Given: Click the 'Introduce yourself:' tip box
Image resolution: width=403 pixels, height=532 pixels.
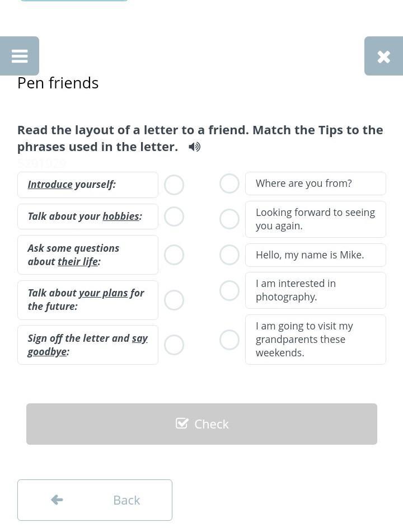Looking at the screenshot, I should (x=88, y=185).
